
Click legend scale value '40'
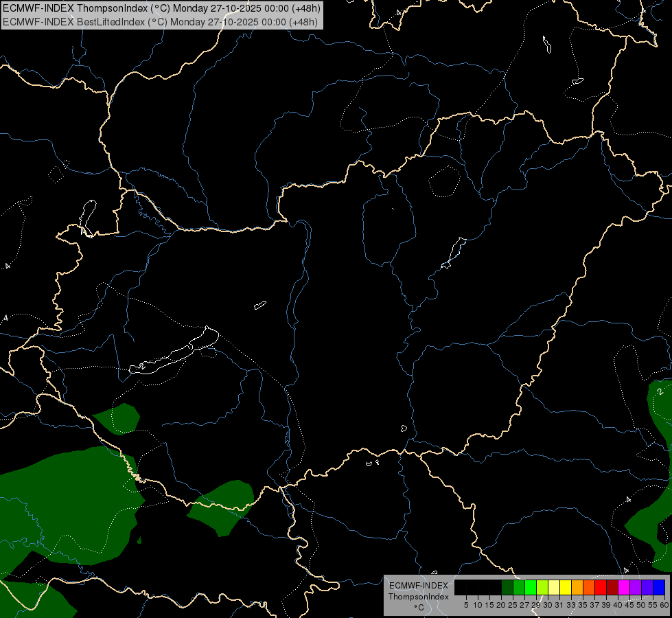(618, 605)
